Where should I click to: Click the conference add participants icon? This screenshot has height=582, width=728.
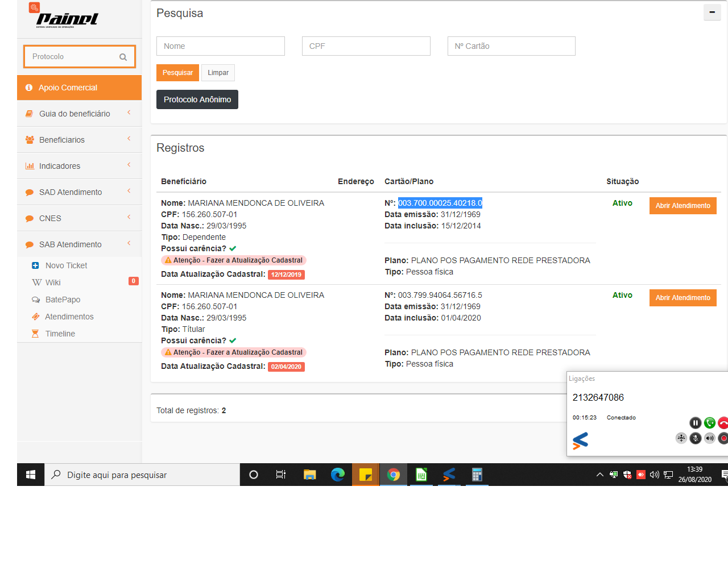click(681, 438)
